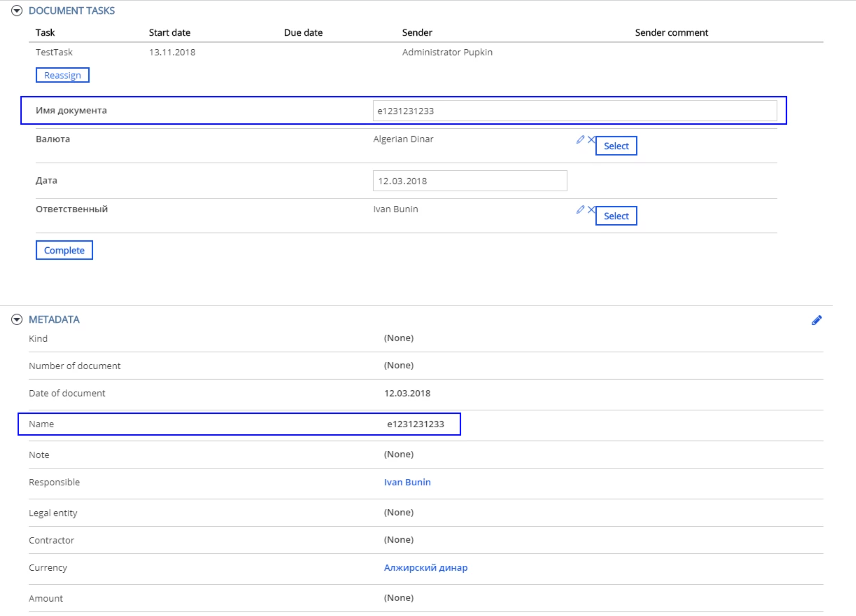Image resolution: width=856 pixels, height=616 pixels.
Task: Click the start date 13.11.2018
Action: tap(172, 52)
